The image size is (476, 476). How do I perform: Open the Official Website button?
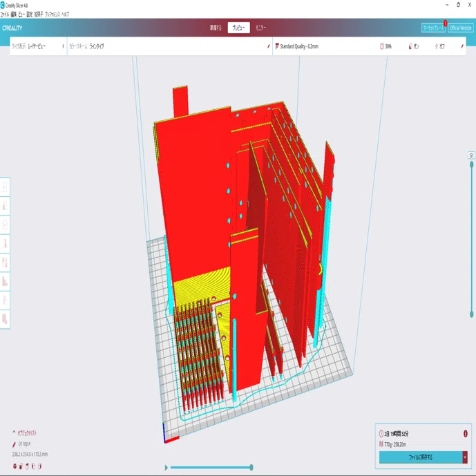461,28
